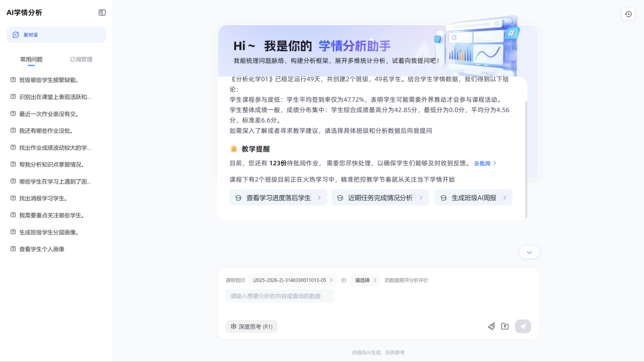Click the chat panel vertical scrollbar
This screenshot has width=644, height=362.
tap(526, 158)
